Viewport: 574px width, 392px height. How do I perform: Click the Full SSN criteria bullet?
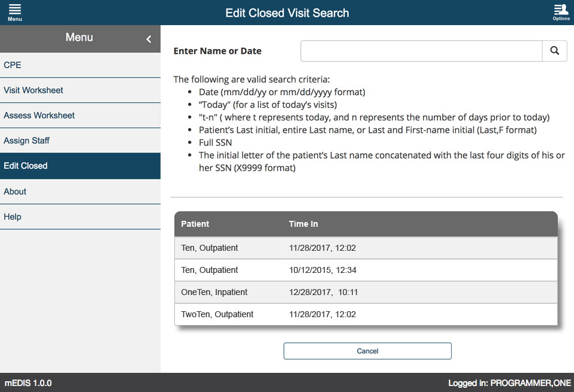215,142
